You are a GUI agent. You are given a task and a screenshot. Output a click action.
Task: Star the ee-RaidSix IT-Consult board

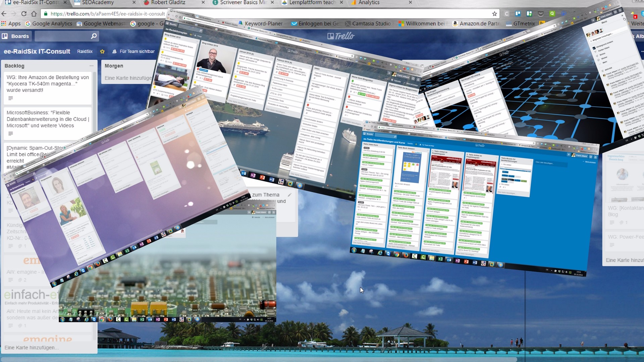tap(102, 52)
